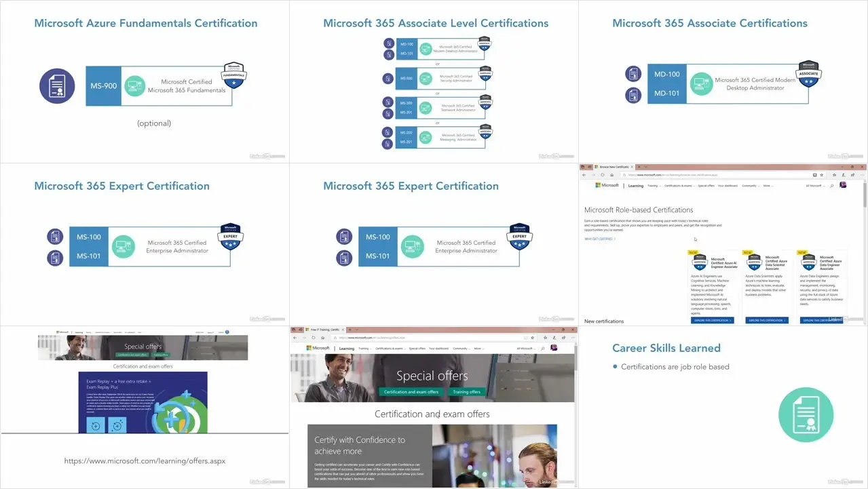Image resolution: width=868 pixels, height=489 pixels.
Task: Click 'New certifications' heading text
Action: tap(604, 321)
